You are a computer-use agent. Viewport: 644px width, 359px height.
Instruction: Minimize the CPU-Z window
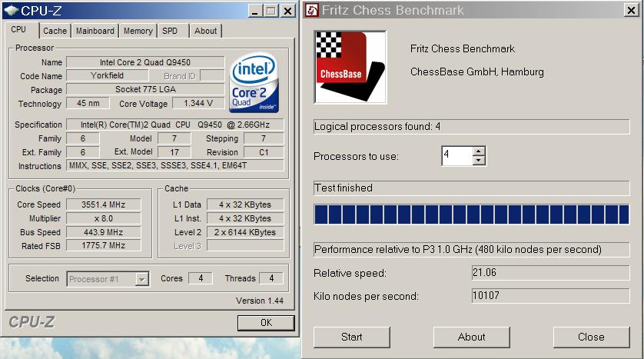pos(255,11)
